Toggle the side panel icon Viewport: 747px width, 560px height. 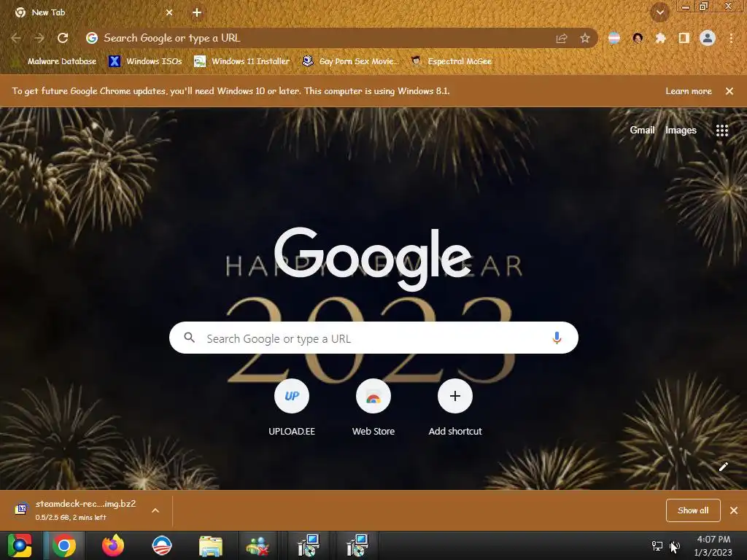pos(684,38)
